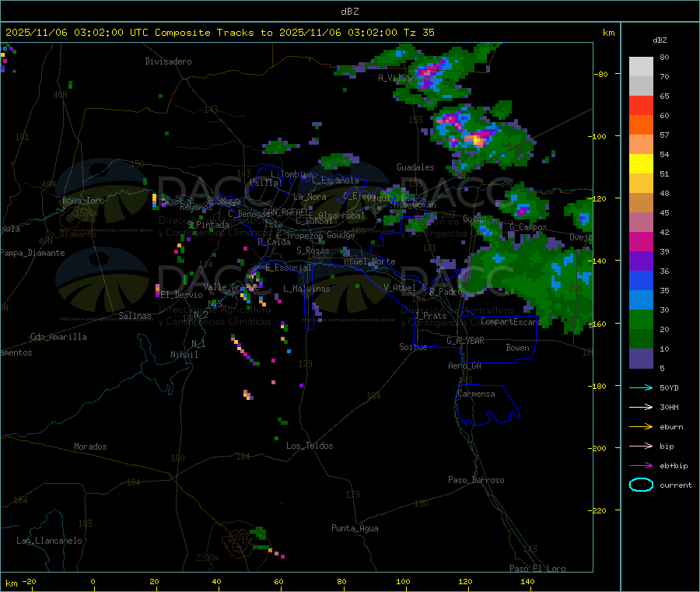Click the 2200m volcano contour label
This screenshot has height=592, width=700.
[207, 558]
